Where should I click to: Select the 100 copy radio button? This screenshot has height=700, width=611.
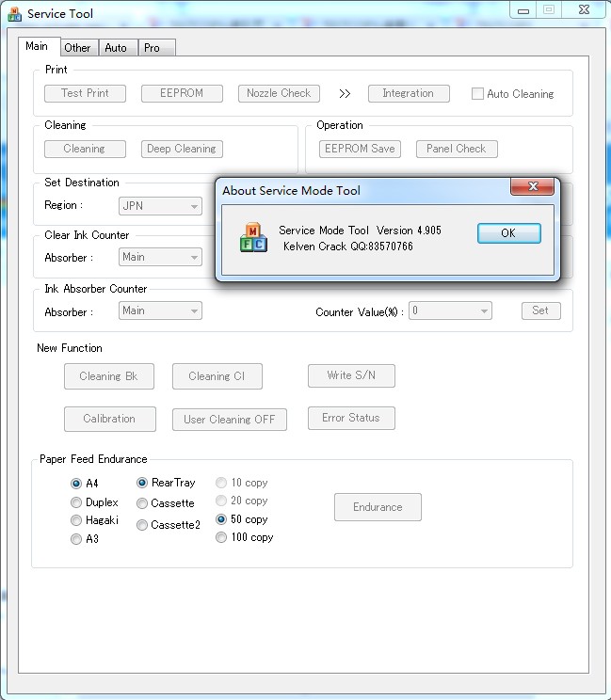pyautogui.click(x=221, y=537)
